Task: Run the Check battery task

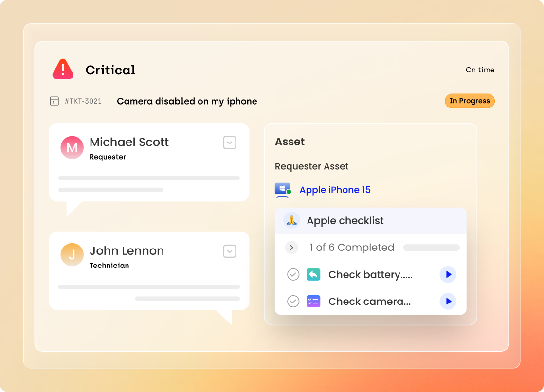Action: tap(448, 275)
